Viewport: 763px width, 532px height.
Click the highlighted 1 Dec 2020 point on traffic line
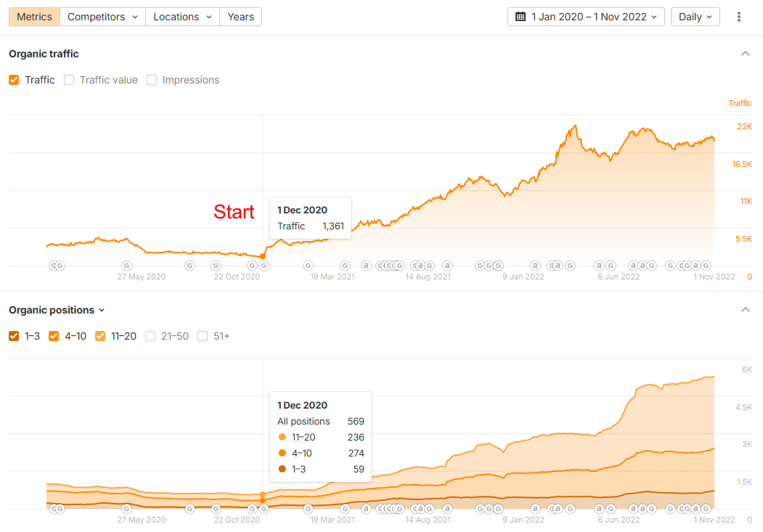click(263, 256)
